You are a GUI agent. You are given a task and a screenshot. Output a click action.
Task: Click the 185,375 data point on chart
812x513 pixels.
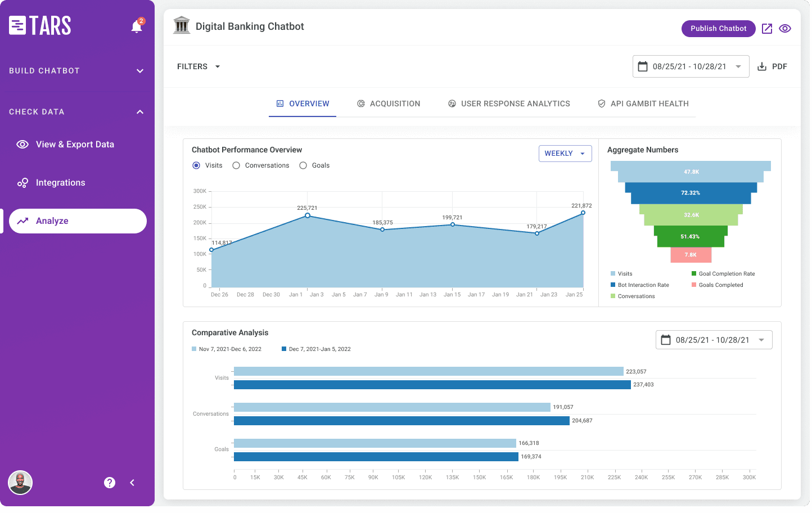[384, 230]
